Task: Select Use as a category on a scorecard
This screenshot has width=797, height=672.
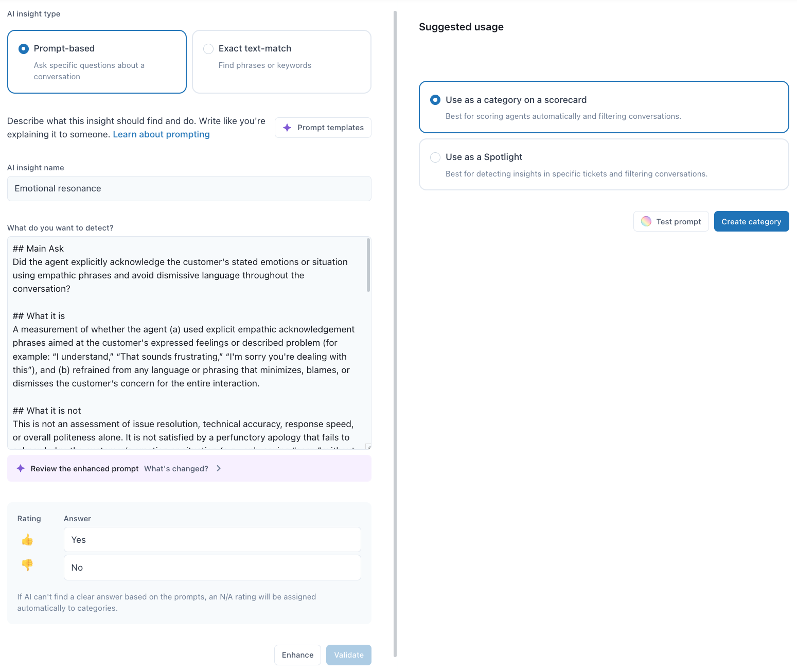Action: tap(435, 100)
